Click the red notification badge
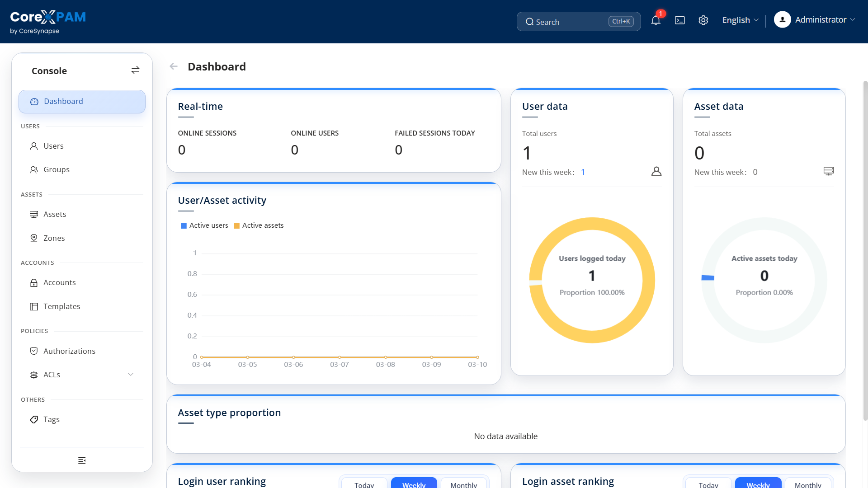This screenshot has height=488, width=868. click(660, 14)
